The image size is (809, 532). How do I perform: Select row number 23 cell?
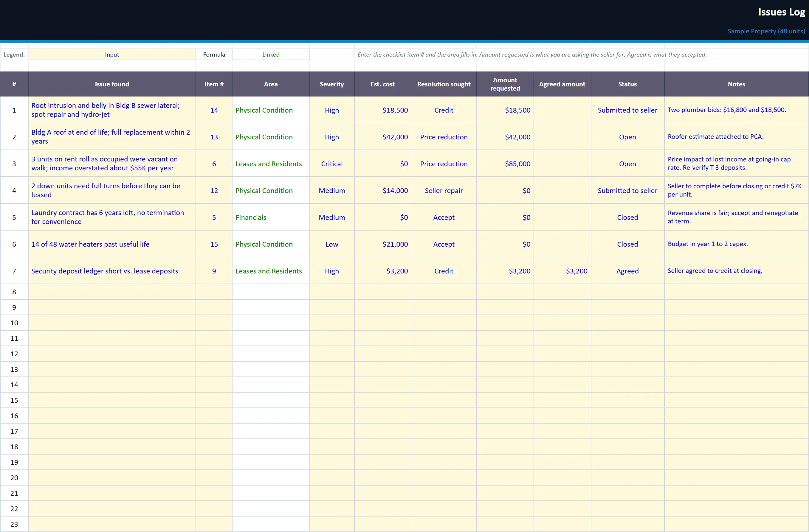[14, 524]
